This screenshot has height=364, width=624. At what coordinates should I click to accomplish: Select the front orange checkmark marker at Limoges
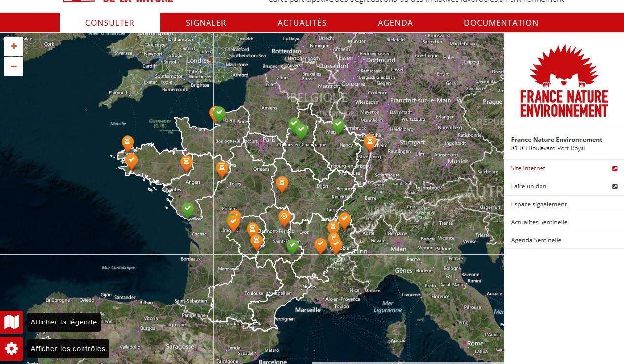tap(233, 222)
